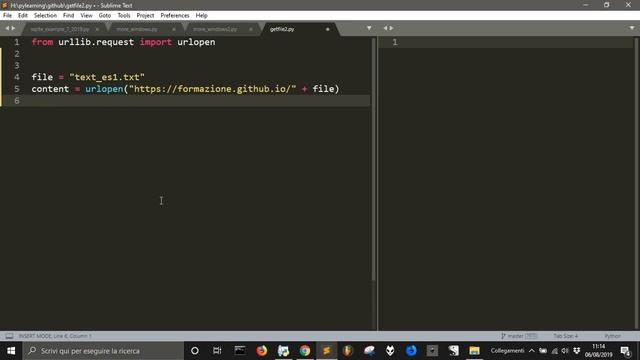Screen dimensions: 640x360
Task: Open the tab list dropdown of left pane
Action: click(369, 28)
